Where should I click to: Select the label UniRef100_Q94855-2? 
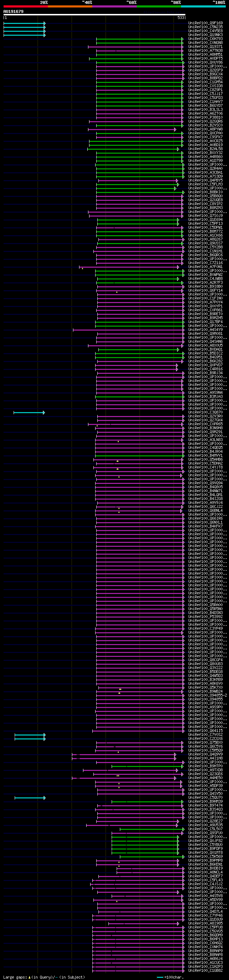208,695
